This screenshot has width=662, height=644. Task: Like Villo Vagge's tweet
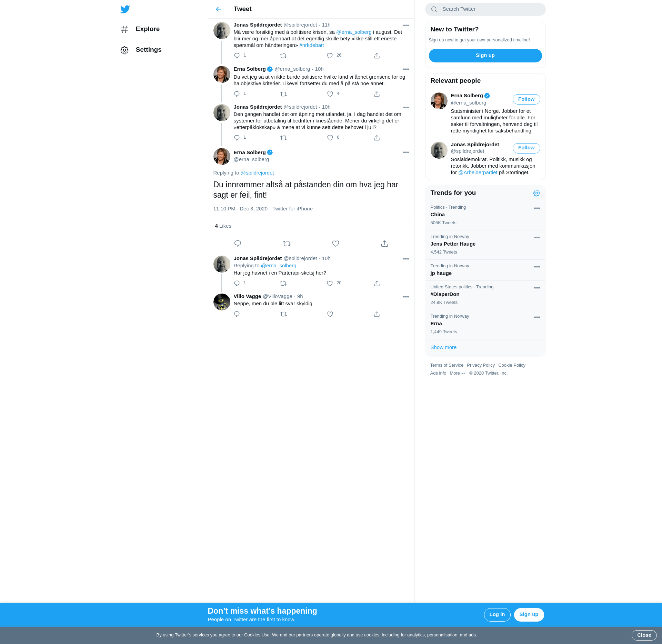tap(330, 314)
